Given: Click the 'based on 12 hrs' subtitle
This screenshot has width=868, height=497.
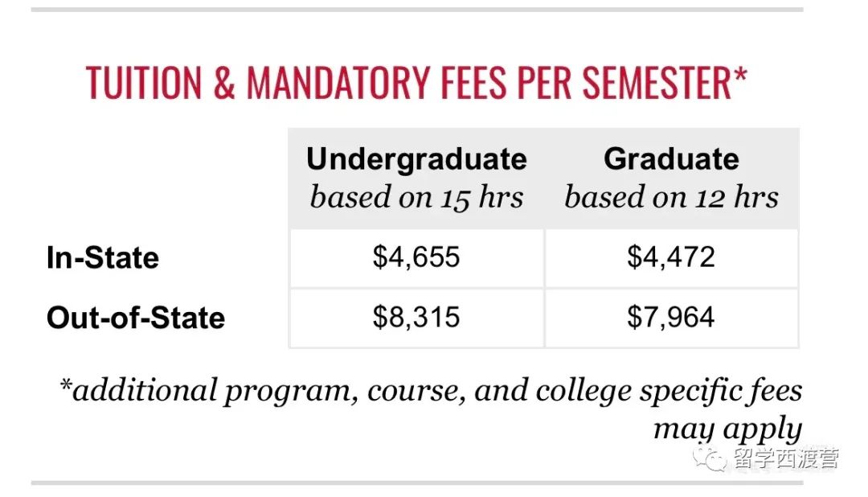Looking at the screenshot, I should click(x=671, y=197).
